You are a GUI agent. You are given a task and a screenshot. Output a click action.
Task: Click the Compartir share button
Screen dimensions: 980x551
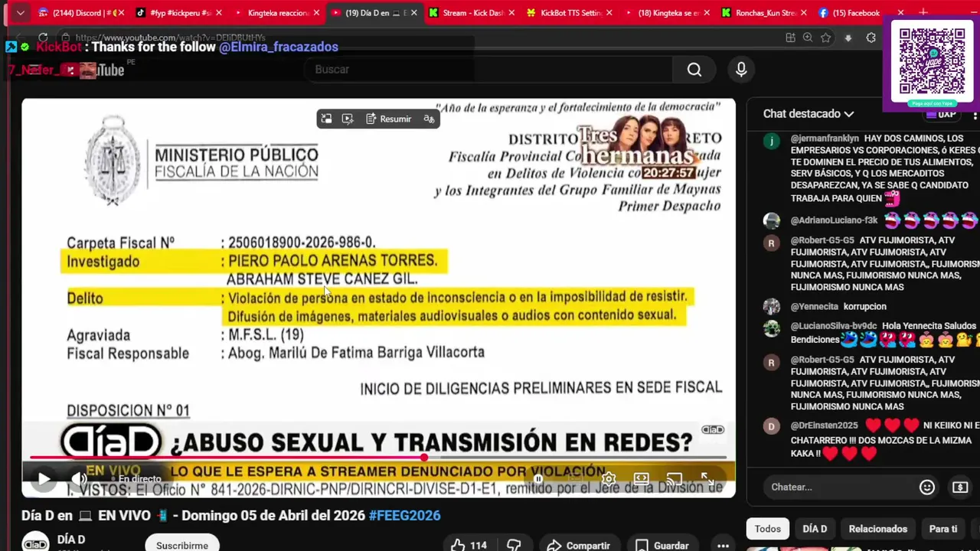pyautogui.click(x=579, y=545)
